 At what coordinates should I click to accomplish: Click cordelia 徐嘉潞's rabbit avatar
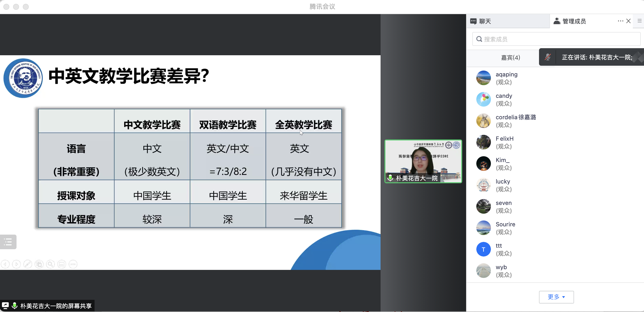(x=483, y=121)
